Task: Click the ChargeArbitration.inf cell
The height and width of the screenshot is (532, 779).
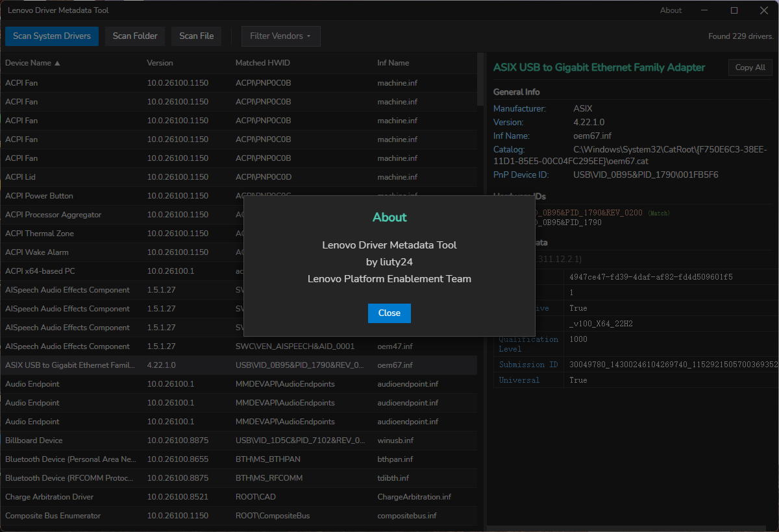Action: click(414, 497)
